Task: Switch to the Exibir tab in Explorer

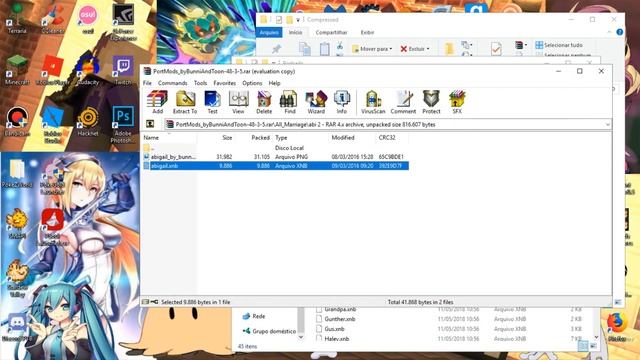Action: tap(367, 32)
